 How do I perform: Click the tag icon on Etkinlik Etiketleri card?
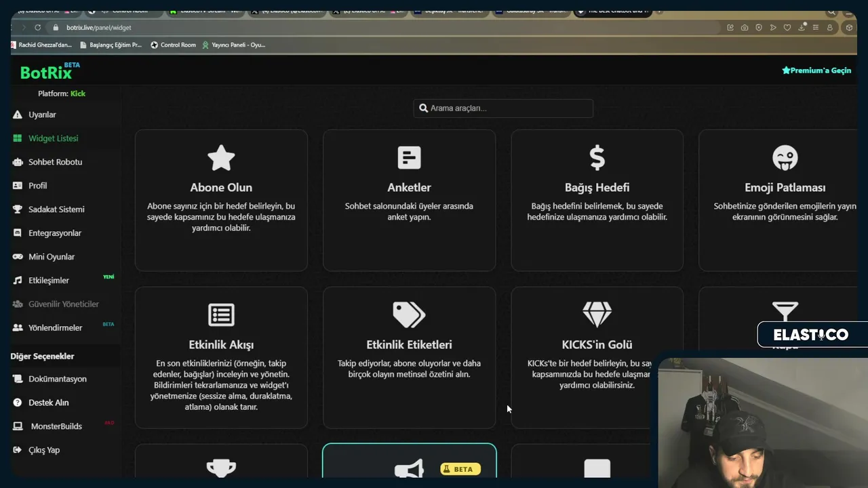(409, 314)
